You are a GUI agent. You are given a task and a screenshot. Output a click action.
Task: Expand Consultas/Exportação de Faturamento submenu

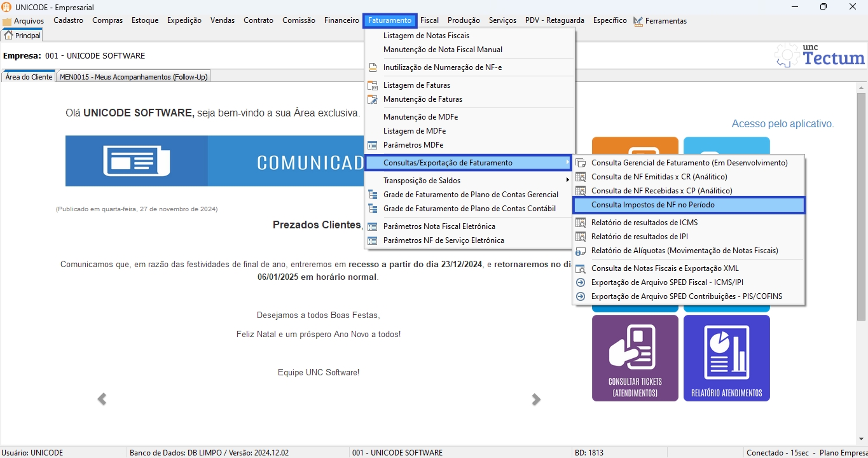pos(469,163)
